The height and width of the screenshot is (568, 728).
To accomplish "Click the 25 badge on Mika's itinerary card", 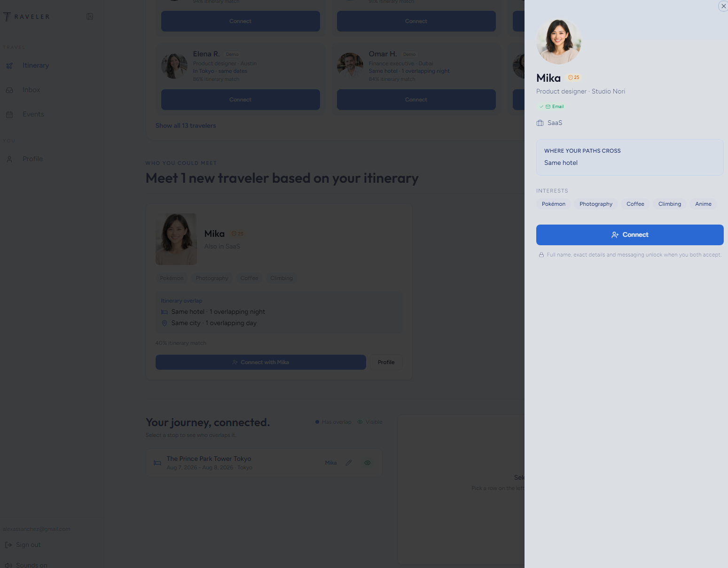I will click(237, 233).
